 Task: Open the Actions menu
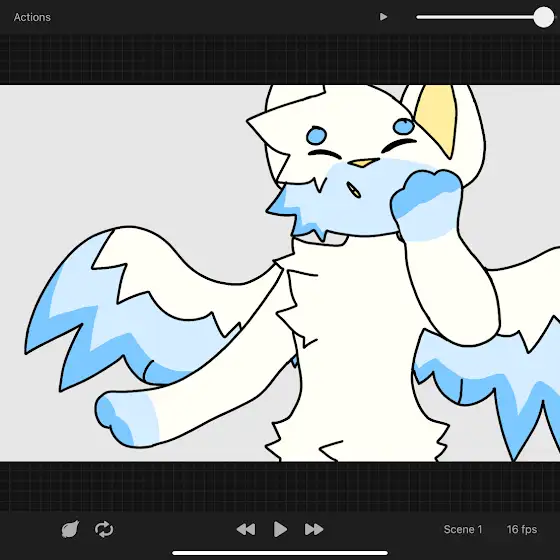click(32, 17)
